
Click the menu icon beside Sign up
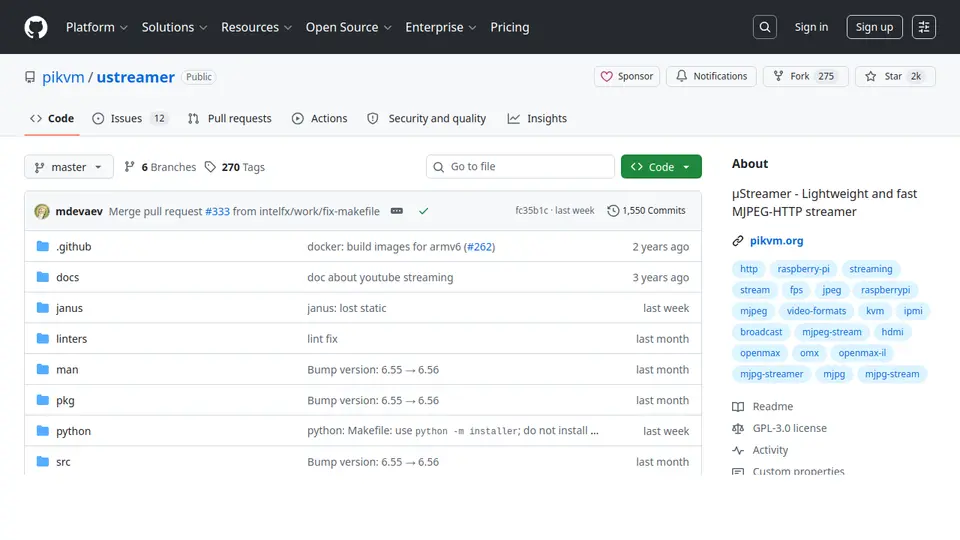(924, 27)
